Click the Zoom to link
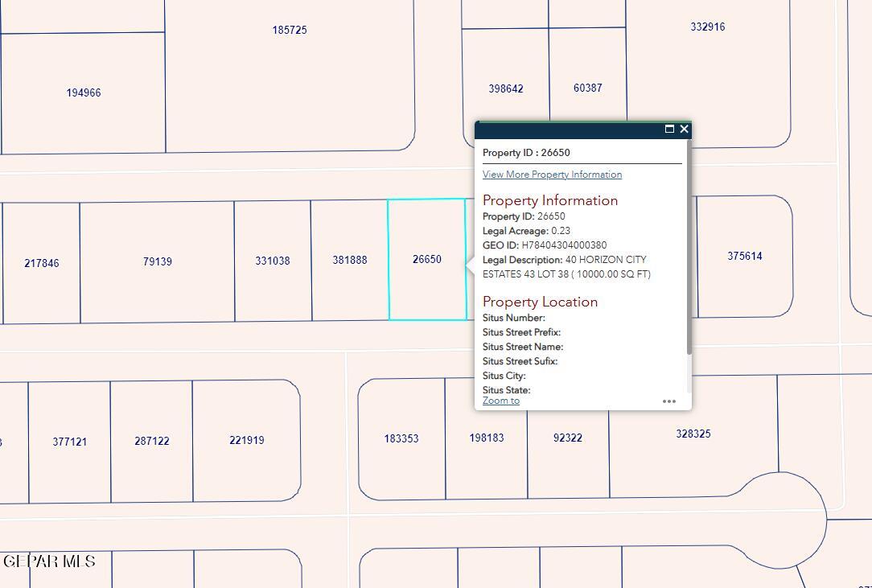Image resolution: width=872 pixels, height=588 pixels. tap(500, 401)
